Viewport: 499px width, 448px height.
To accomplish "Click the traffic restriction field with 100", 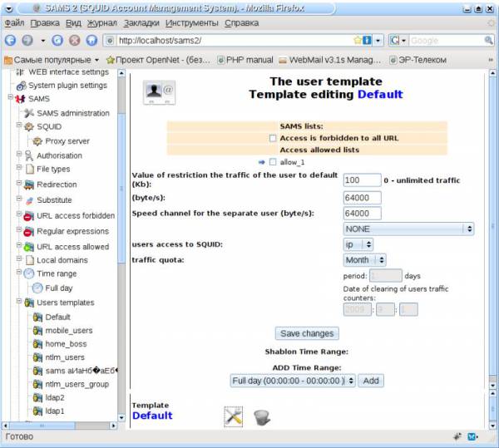I will click(362, 180).
